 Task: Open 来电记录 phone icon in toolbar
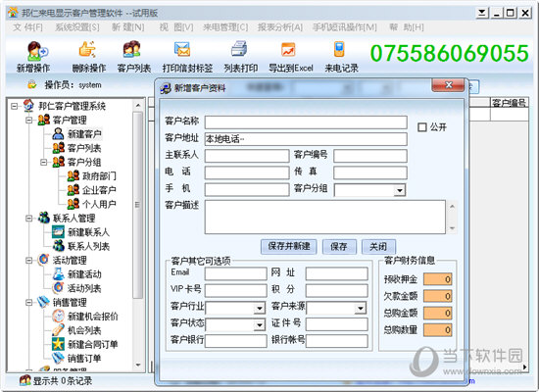point(339,49)
